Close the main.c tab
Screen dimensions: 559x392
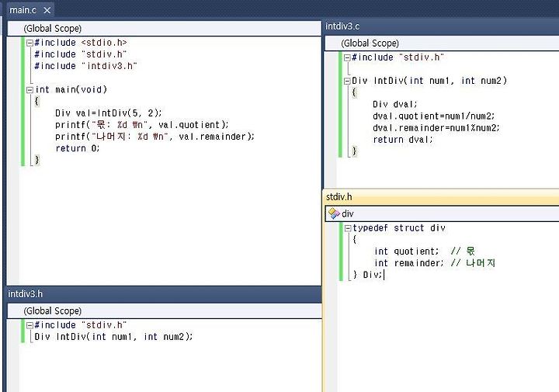tap(47, 10)
